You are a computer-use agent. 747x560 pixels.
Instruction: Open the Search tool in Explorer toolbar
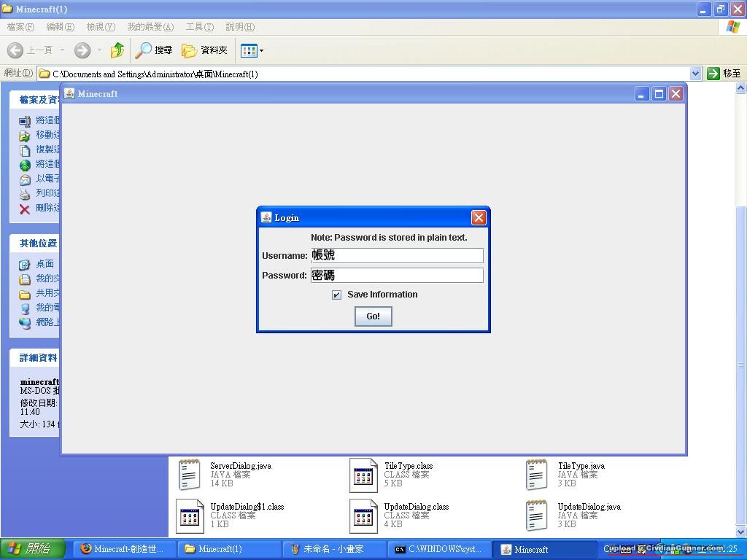(154, 50)
